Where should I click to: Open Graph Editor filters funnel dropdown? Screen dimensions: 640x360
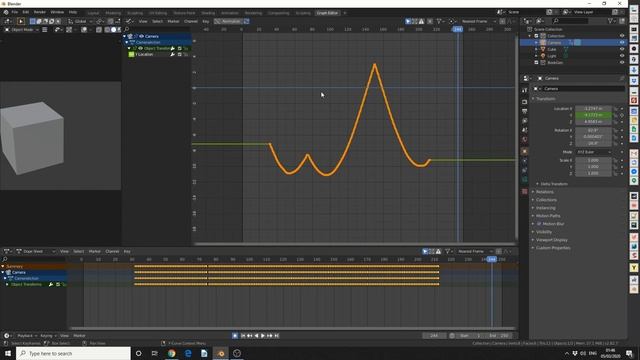[440, 21]
